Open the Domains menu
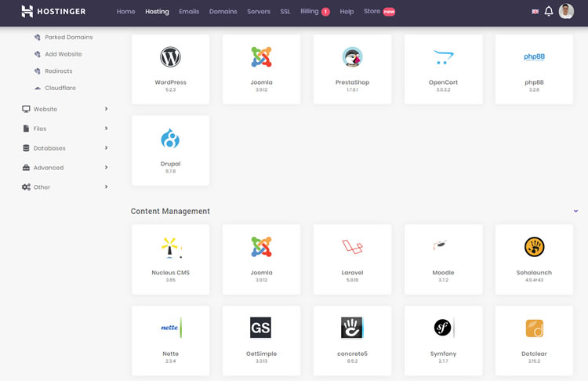Screen dimensions: 588x381 tap(223, 12)
